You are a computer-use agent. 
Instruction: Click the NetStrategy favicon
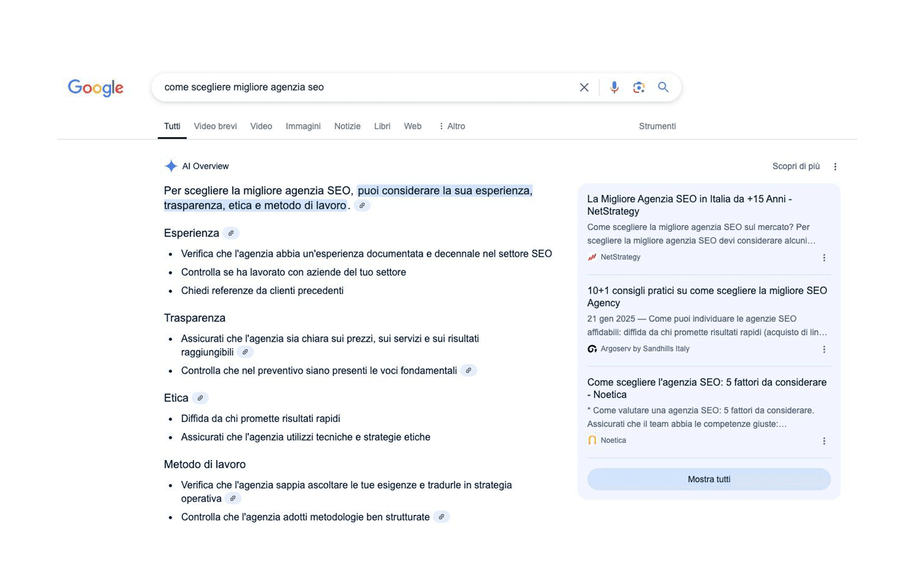(x=592, y=257)
